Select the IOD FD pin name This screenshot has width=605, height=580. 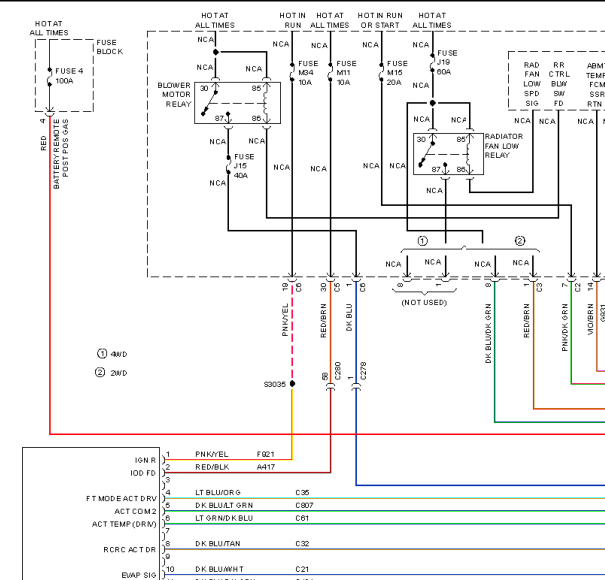[143, 473]
